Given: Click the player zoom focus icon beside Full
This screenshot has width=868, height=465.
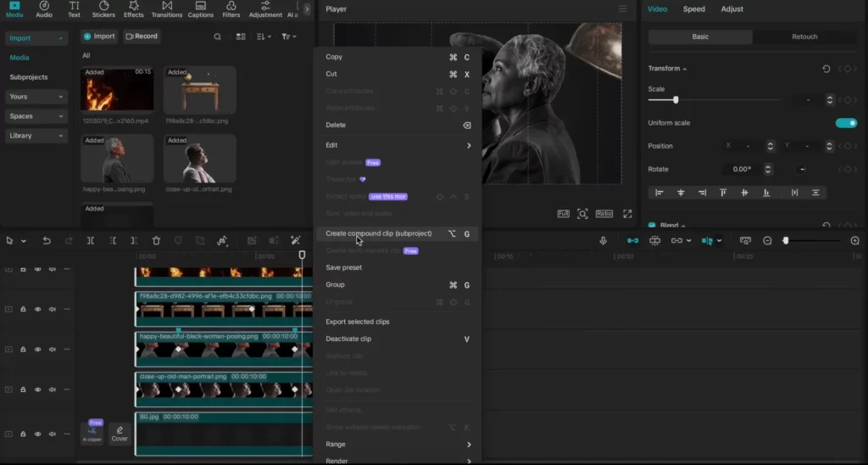Looking at the screenshot, I should 582,214.
